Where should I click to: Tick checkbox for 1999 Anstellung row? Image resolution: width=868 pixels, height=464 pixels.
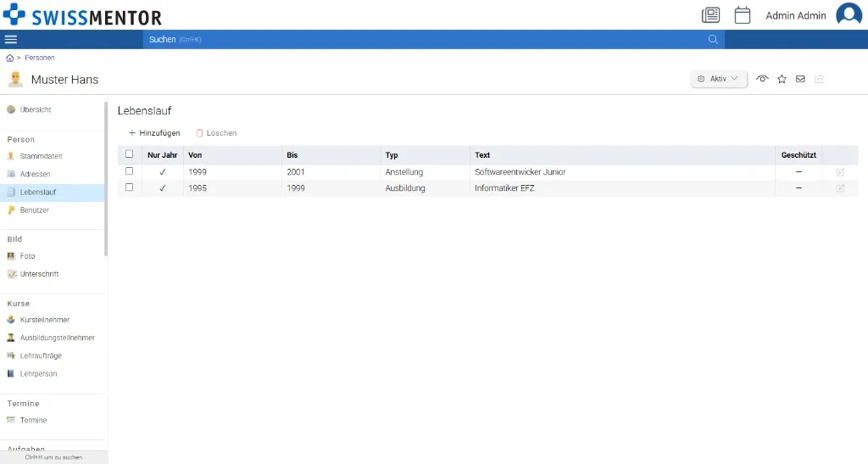(x=129, y=171)
